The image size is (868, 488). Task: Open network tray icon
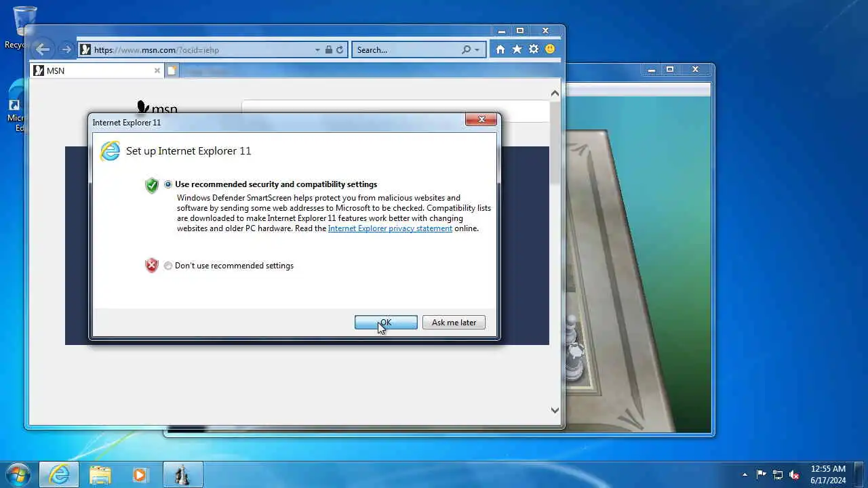point(778,474)
